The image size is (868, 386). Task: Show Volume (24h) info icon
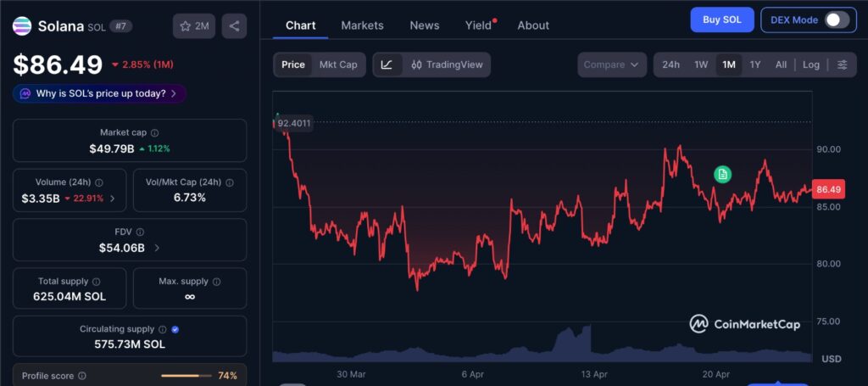pyautogui.click(x=99, y=182)
